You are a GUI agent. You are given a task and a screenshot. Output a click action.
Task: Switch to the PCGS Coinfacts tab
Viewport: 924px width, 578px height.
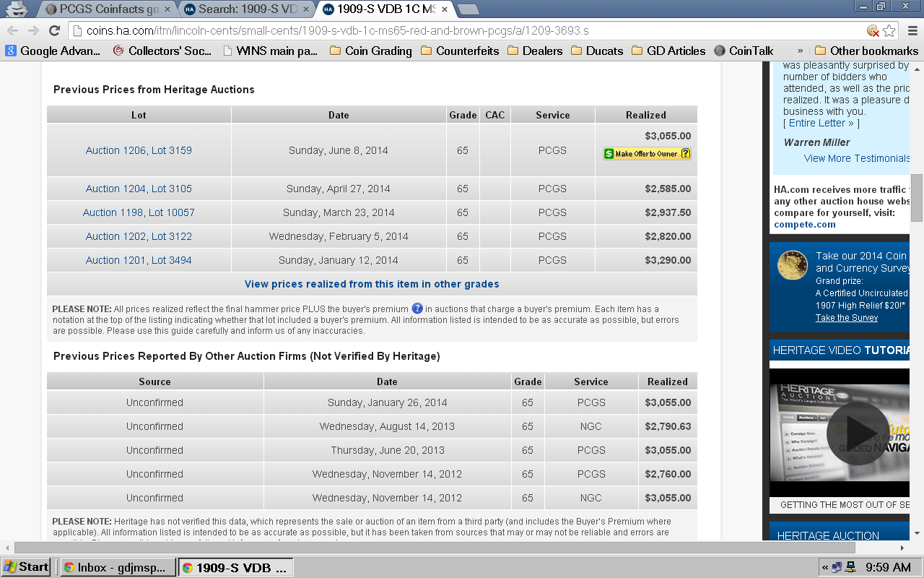[x=108, y=9]
